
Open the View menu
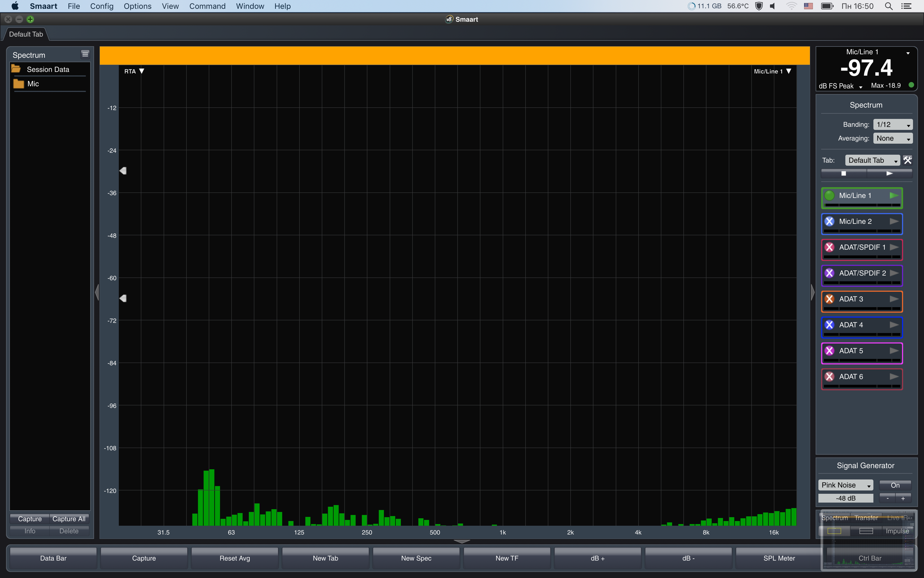coord(170,6)
